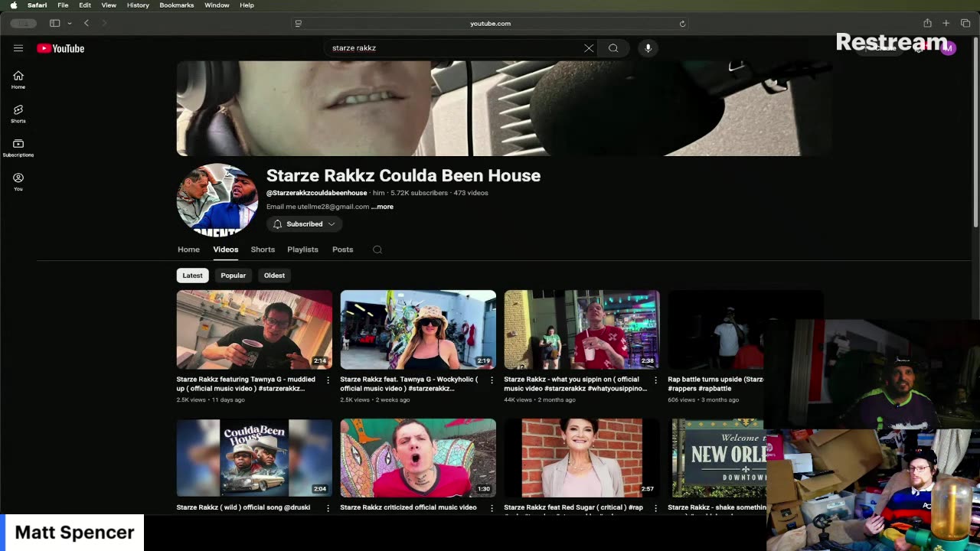Select the Oldest filter chip
980x551 pixels.
(x=274, y=275)
